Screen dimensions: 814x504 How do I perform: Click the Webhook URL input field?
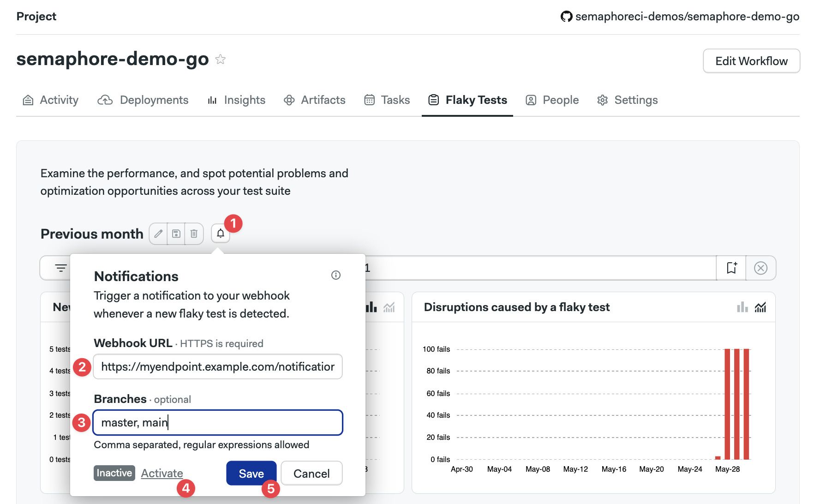(x=218, y=366)
